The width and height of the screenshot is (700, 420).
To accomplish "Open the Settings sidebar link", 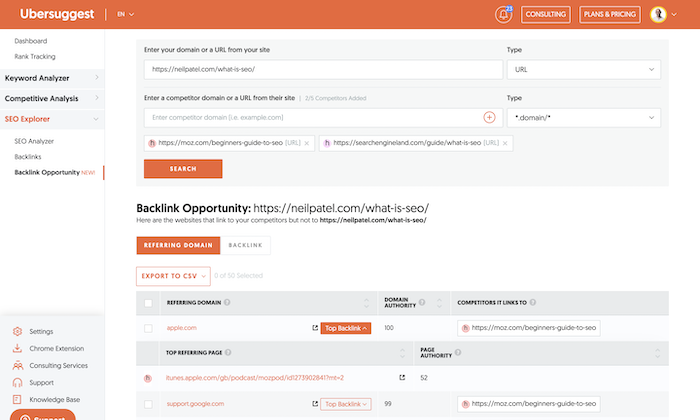I will tap(41, 331).
